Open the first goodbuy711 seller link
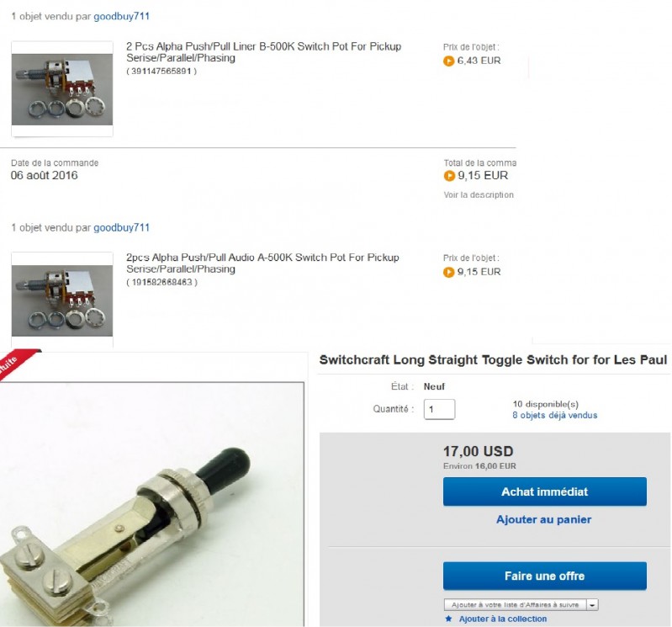This screenshot has height=627, width=672. pos(122,16)
